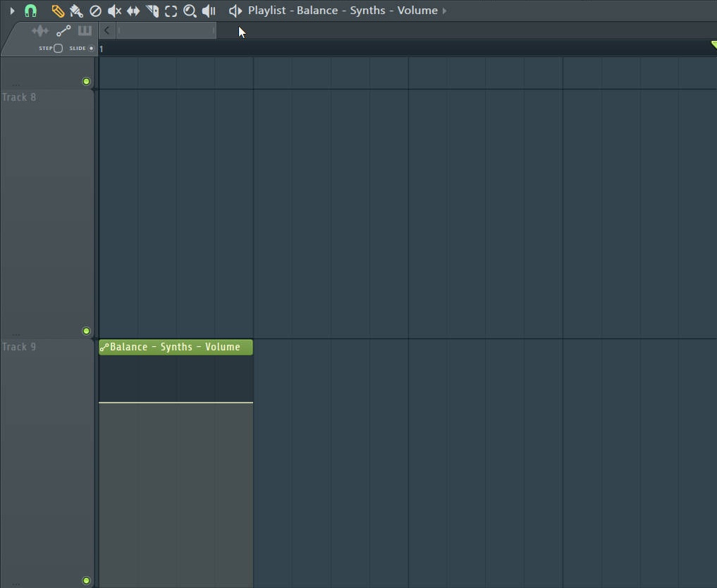
Task: Enable the Playback preview tool
Action: (208, 11)
